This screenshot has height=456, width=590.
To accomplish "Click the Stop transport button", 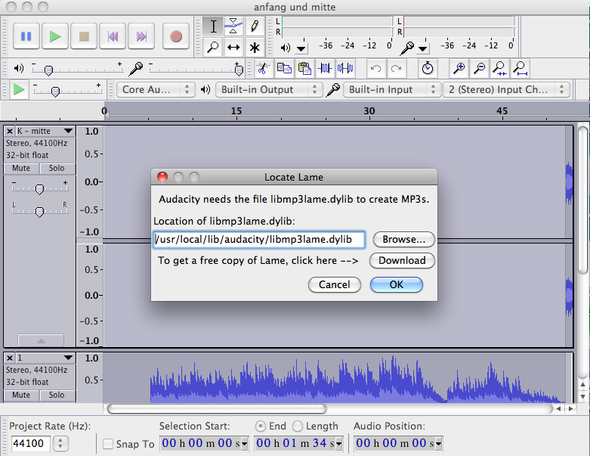I will point(84,36).
